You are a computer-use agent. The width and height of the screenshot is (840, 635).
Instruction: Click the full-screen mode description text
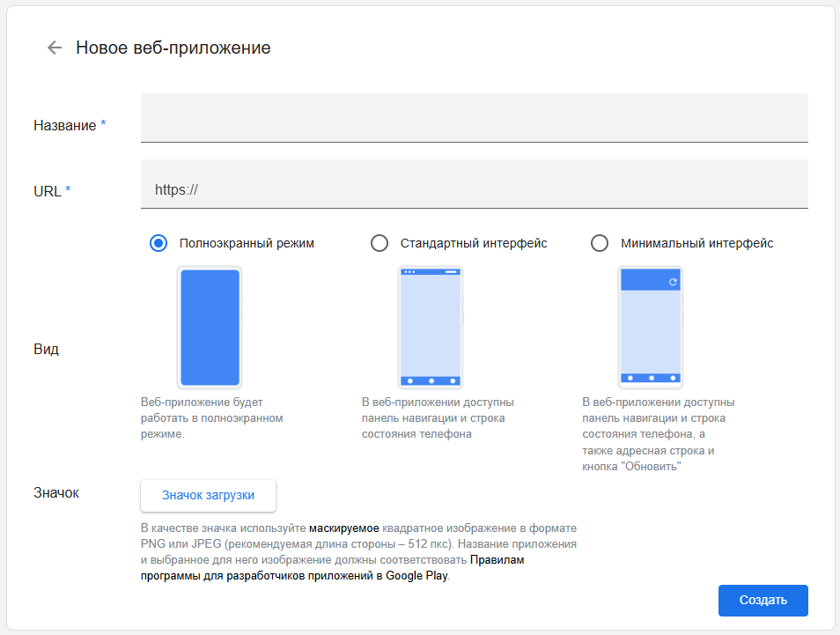pos(211,418)
